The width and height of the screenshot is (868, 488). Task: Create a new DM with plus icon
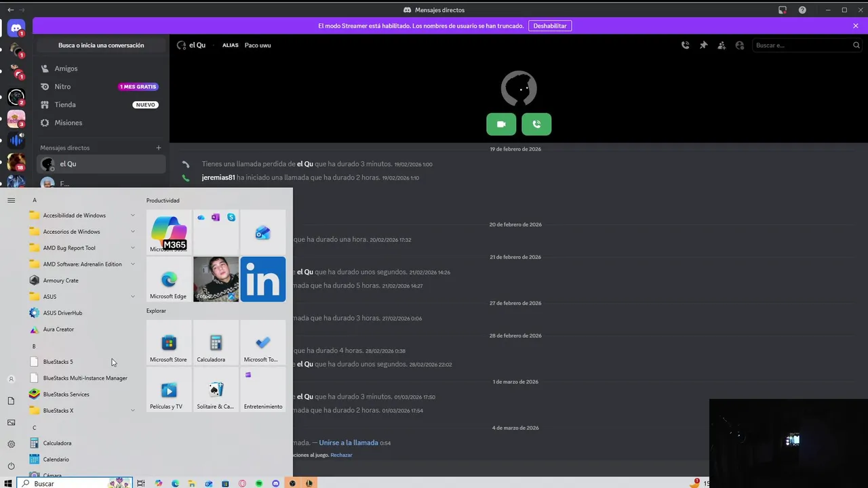click(159, 148)
